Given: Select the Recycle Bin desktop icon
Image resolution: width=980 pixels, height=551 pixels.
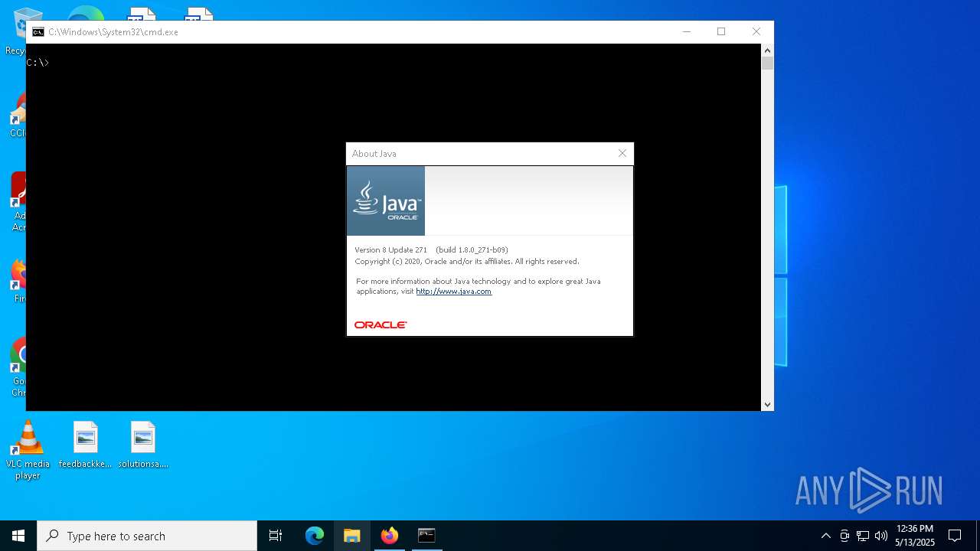Looking at the screenshot, I should (x=15, y=31).
